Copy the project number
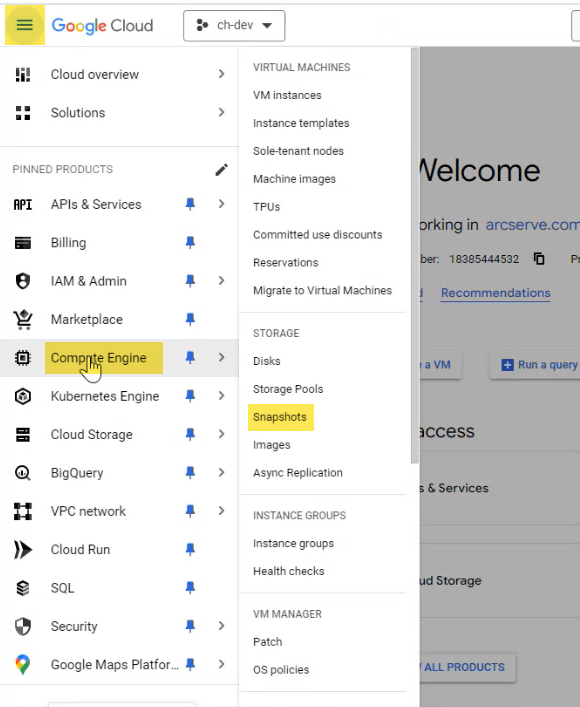580x707 pixels. point(539,259)
